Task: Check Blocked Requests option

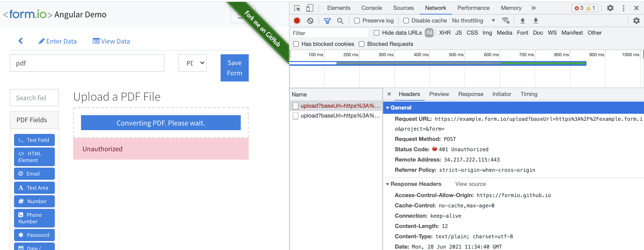Action: [362, 44]
